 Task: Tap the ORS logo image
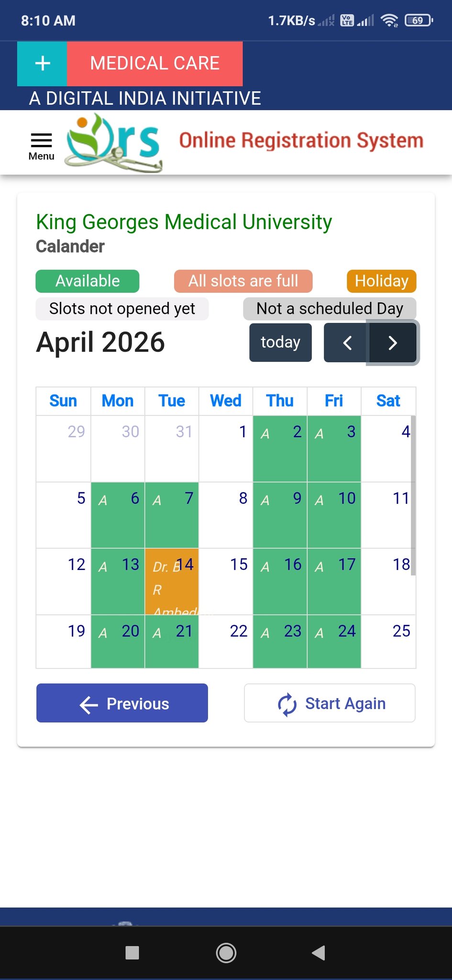114,143
